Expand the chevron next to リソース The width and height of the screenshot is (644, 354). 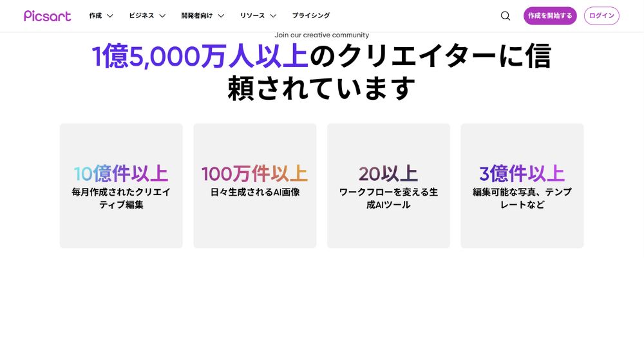[273, 16]
